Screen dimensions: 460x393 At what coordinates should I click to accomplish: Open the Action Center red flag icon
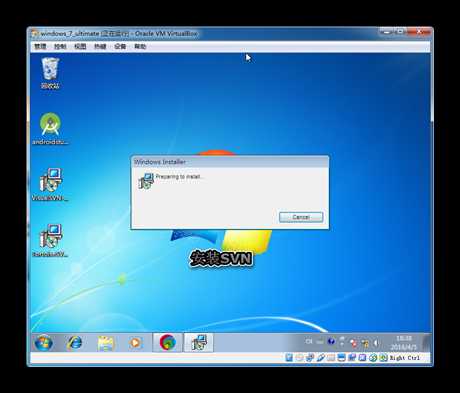point(354,342)
